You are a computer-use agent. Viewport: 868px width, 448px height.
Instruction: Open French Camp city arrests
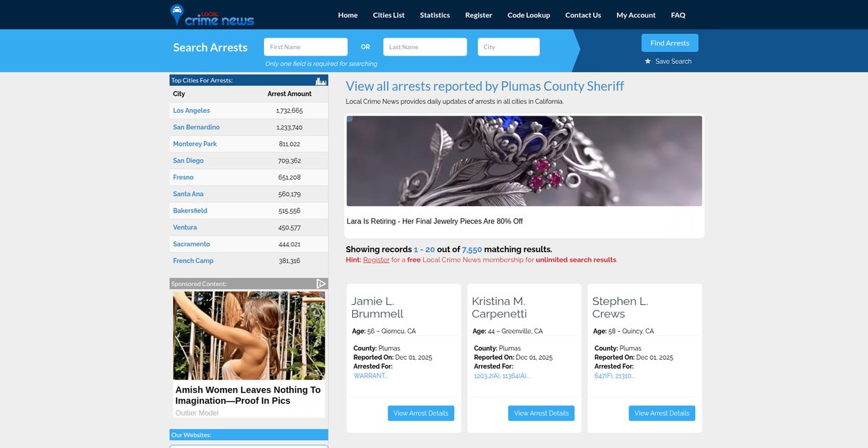[193, 261]
